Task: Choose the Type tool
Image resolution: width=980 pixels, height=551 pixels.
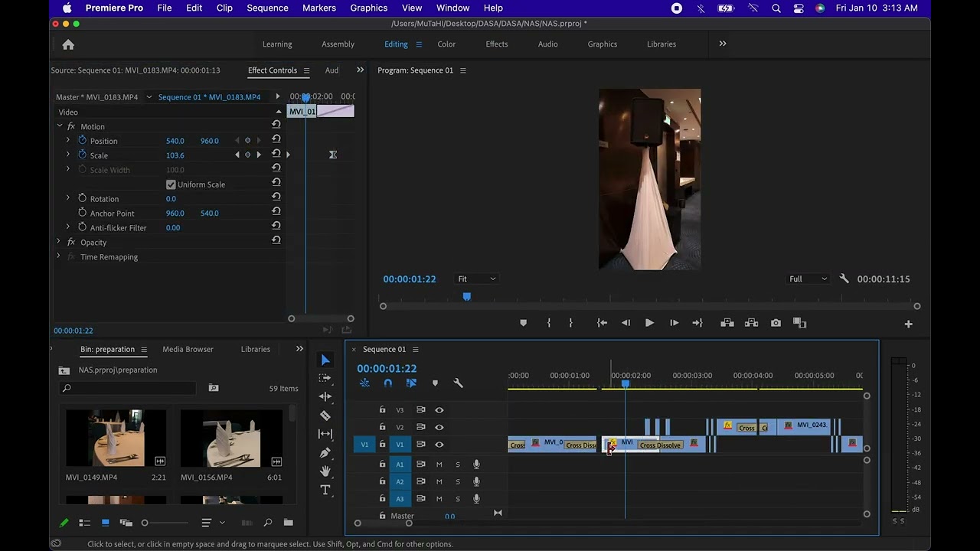Action: point(325,490)
